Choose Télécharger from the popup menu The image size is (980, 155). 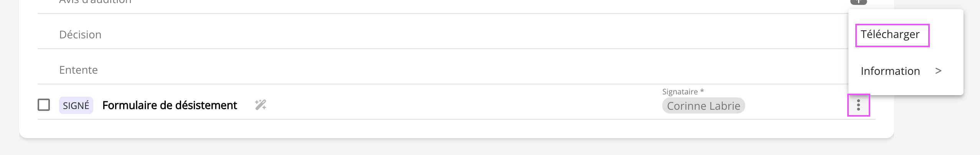[890, 35]
